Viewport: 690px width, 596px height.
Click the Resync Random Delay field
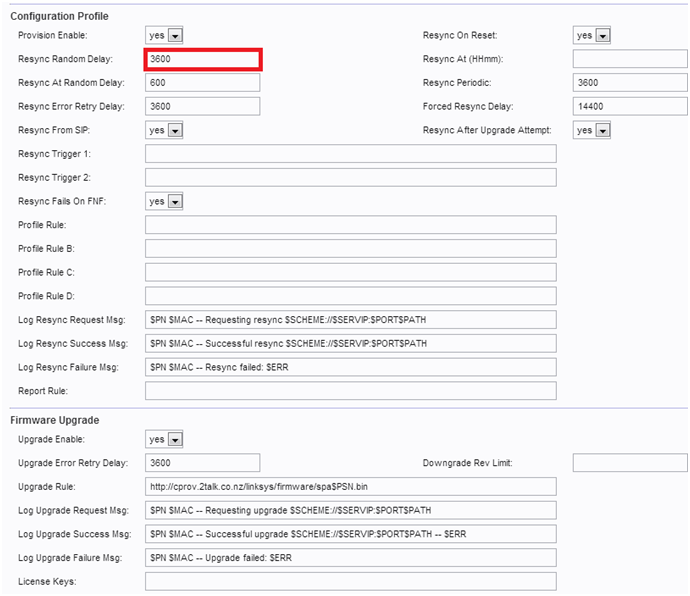[x=203, y=59]
